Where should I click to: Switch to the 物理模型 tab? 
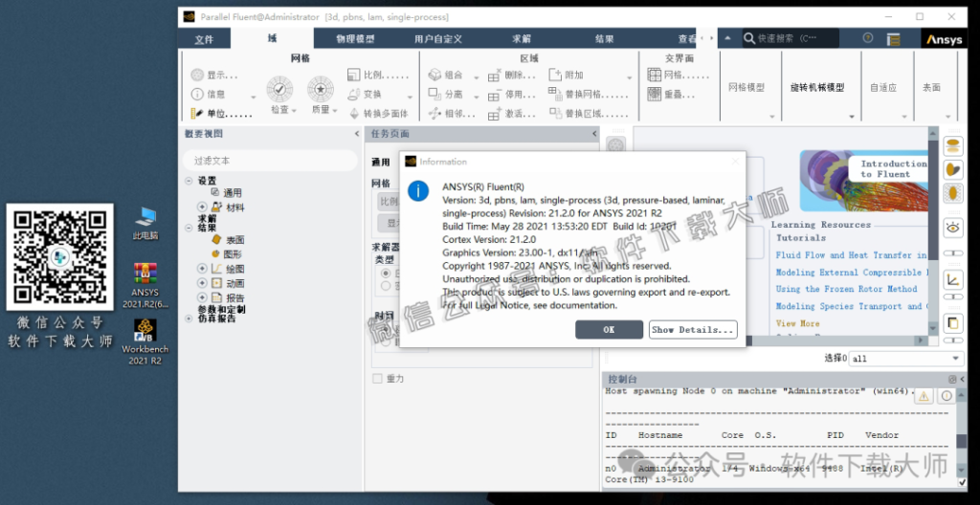pos(355,39)
